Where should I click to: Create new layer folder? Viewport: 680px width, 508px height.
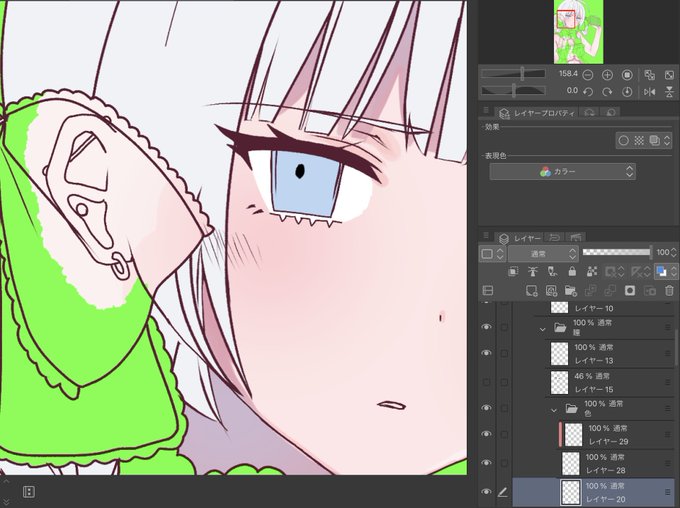[571, 290]
